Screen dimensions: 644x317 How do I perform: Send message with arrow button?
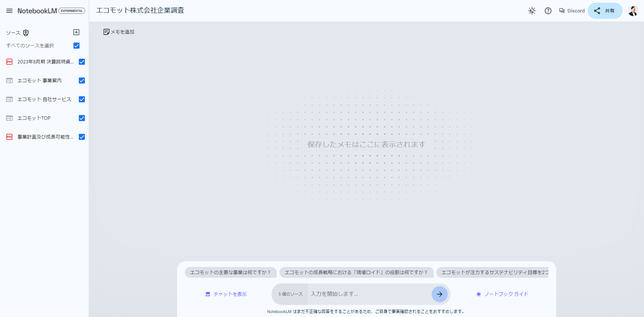[x=439, y=294]
